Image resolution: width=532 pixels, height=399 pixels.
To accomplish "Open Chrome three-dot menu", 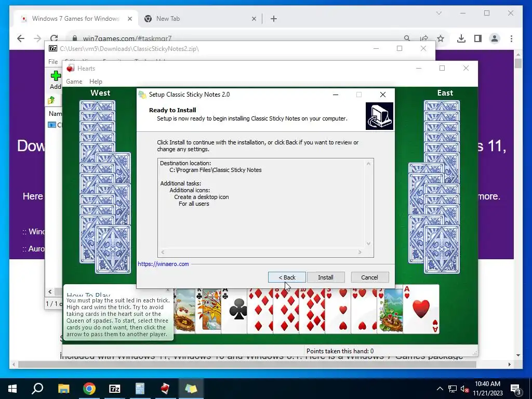I will click(511, 38).
